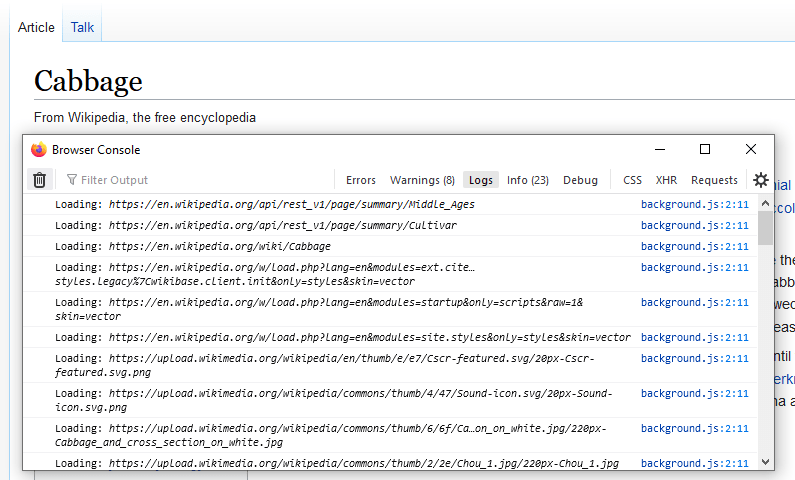Enable the CSS filter
795x480 pixels.
[x=632, y=180]
